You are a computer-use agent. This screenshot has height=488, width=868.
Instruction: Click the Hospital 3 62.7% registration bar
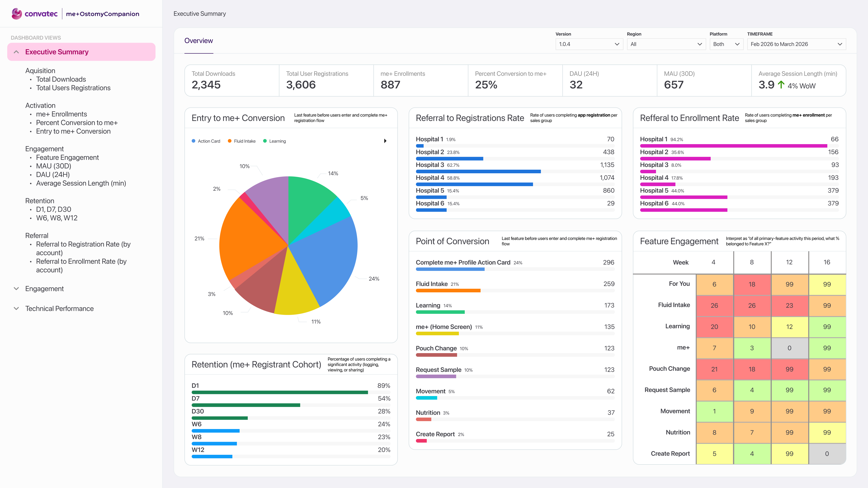click(479, 171)
